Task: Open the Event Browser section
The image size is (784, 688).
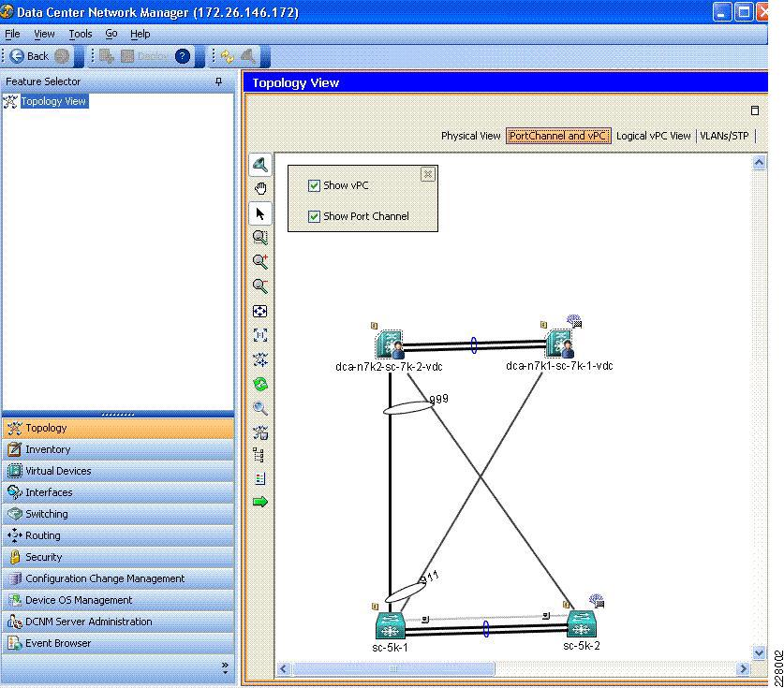Action: [118, 643]
